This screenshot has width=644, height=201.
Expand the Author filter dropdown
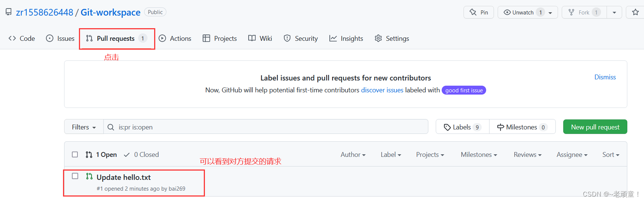353,155
